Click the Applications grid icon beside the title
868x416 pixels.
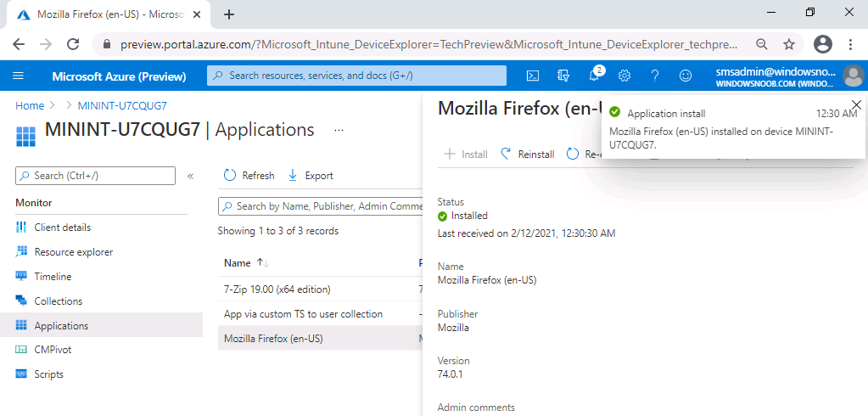coord(25,136)
